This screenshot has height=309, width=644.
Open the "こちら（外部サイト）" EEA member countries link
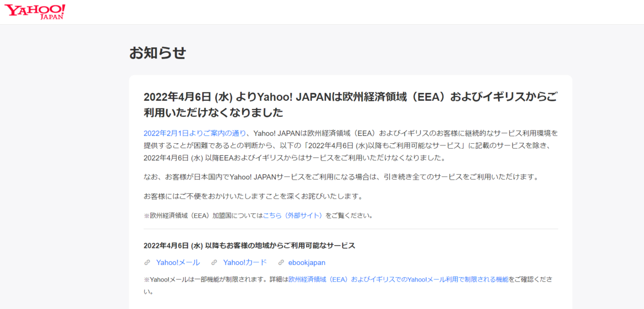coord(294,216)
